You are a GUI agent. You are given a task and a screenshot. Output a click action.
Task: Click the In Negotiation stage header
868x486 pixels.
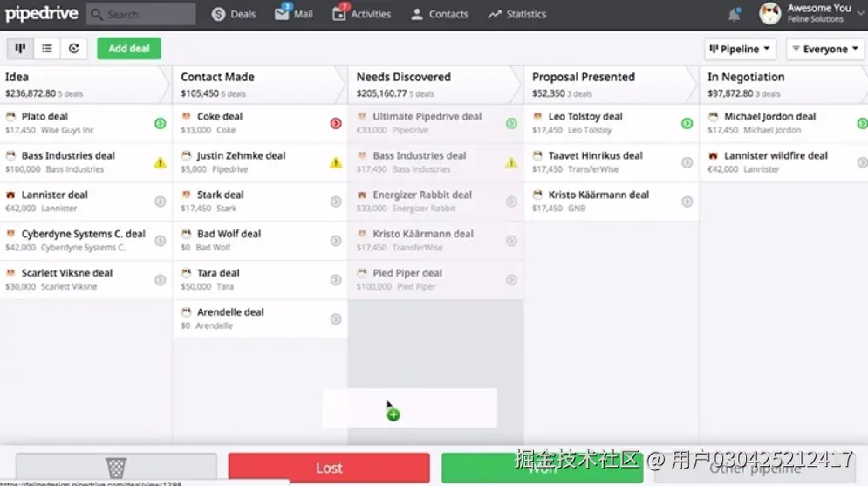(784, 85)
